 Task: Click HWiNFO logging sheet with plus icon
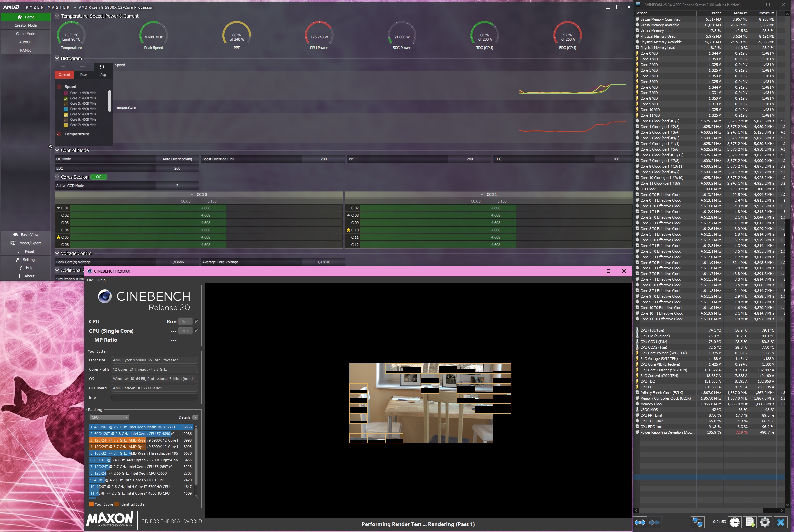pos(750,522)
